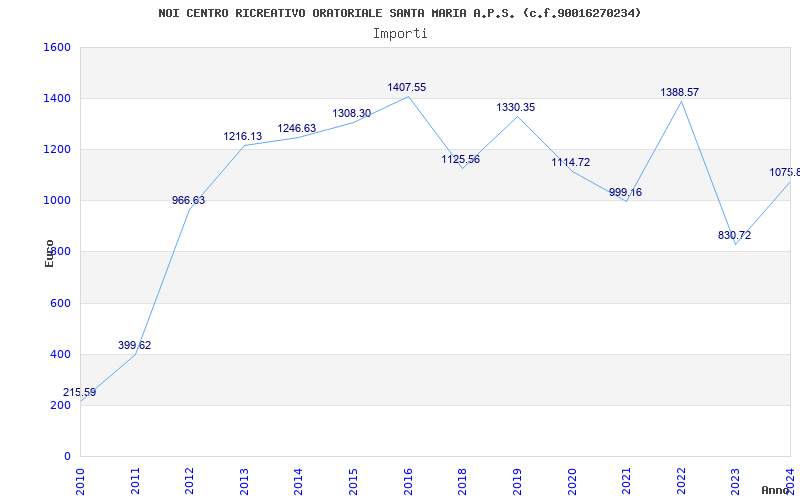This screenshot has width=800, height=500.
Task: Click the 1216.13 data label
Action: (242, 136)
